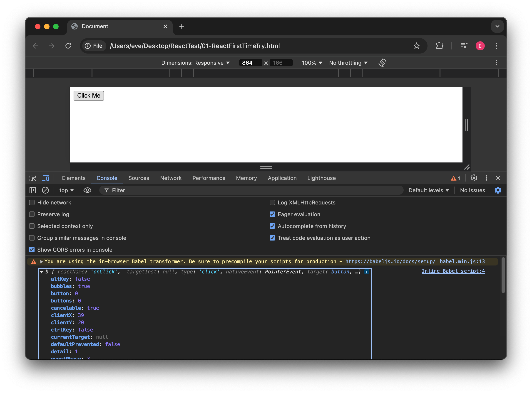Rotate the viewport orientation
Screen dimensions: 532x393
[x=382, y=63]
